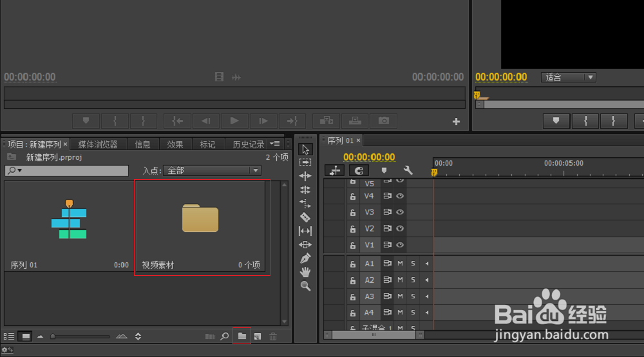Toggle lock on track A4
Image resolution: width=644 pixels, height=357 pixels.
pyautogui.click(x=353, y=313)
